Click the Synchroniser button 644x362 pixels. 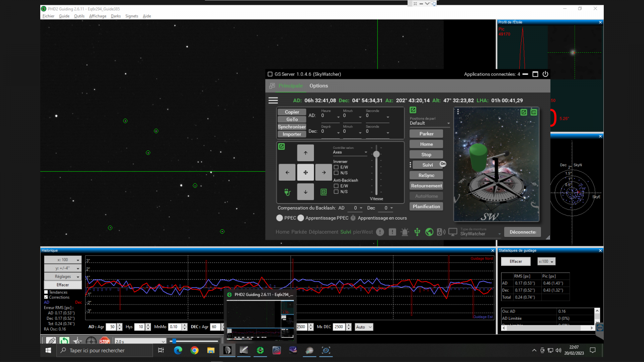point(292,127)
